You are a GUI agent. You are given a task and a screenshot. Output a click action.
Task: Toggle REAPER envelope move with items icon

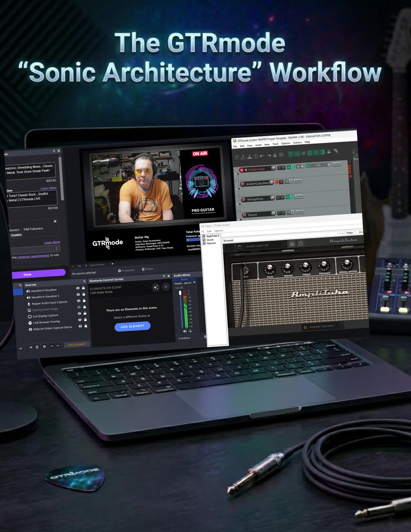click(310, 153)
